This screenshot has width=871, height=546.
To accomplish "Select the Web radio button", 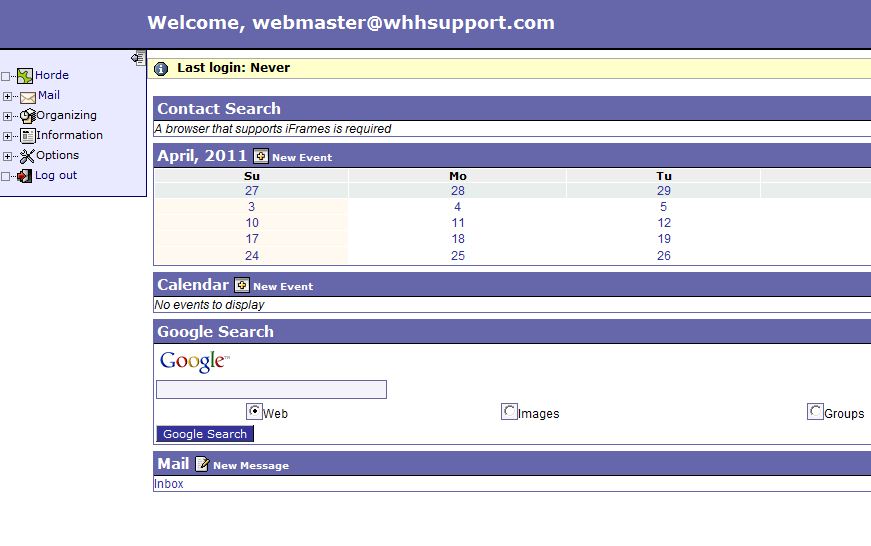I will click(x=254, y=412).
